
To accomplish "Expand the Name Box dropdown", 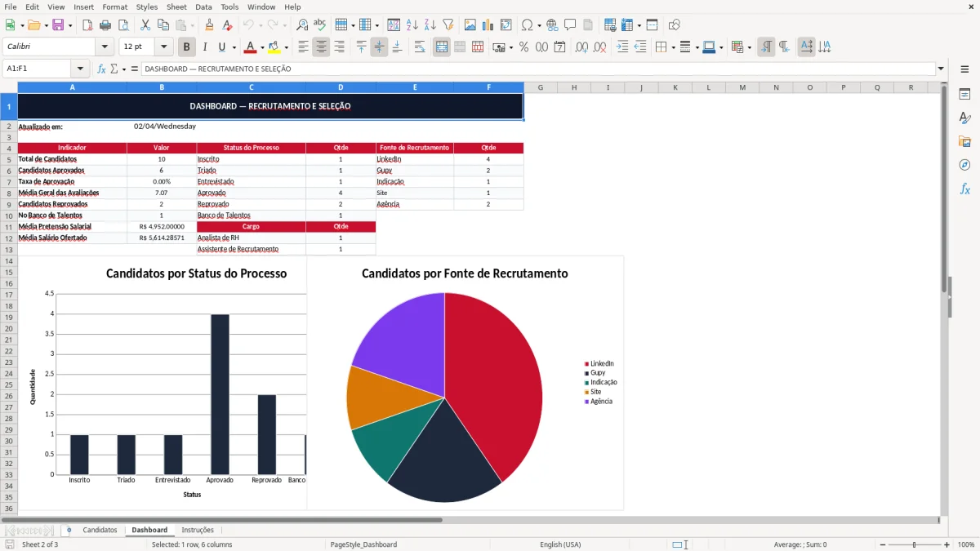I will coord(80,69).
